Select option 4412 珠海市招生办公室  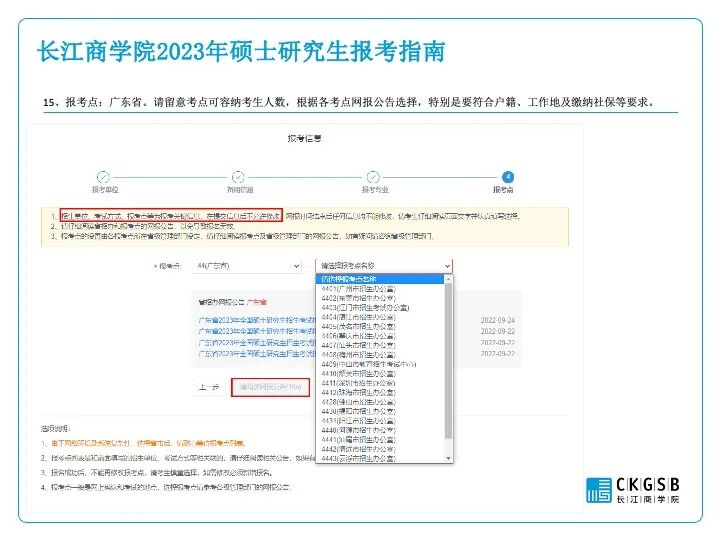click(359, 392)
